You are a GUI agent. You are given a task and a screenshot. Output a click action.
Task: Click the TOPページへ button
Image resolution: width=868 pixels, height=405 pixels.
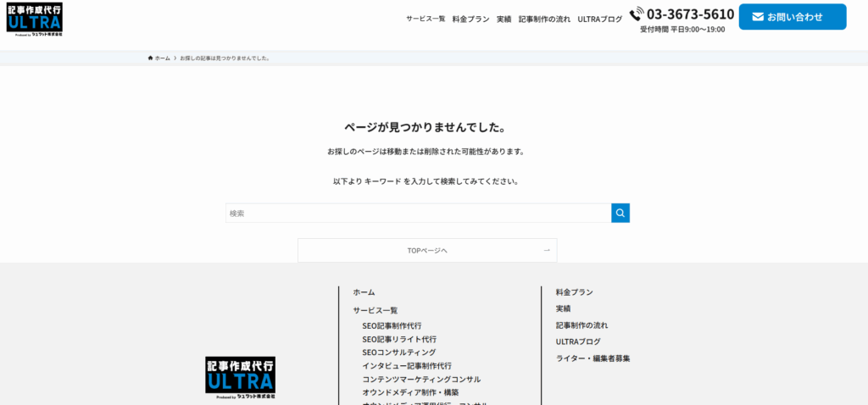427,250
